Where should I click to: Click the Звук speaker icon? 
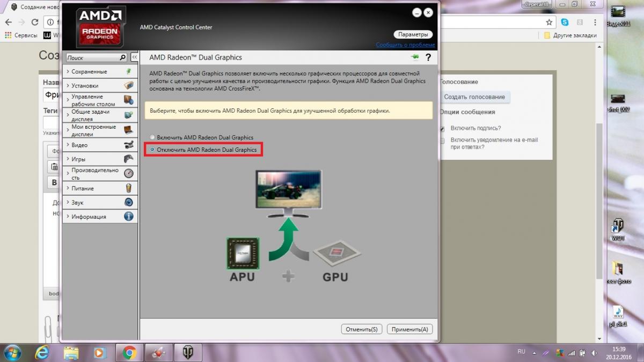click(x=129, y=202)
